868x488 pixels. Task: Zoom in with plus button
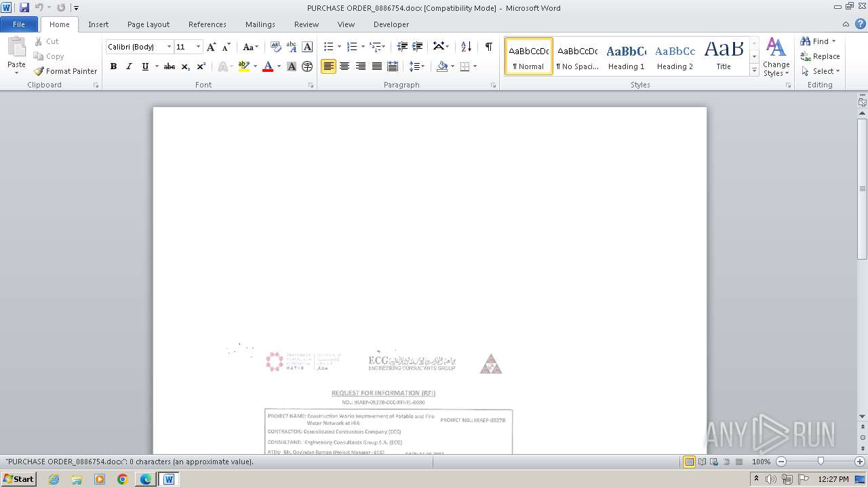pos(859,462)
